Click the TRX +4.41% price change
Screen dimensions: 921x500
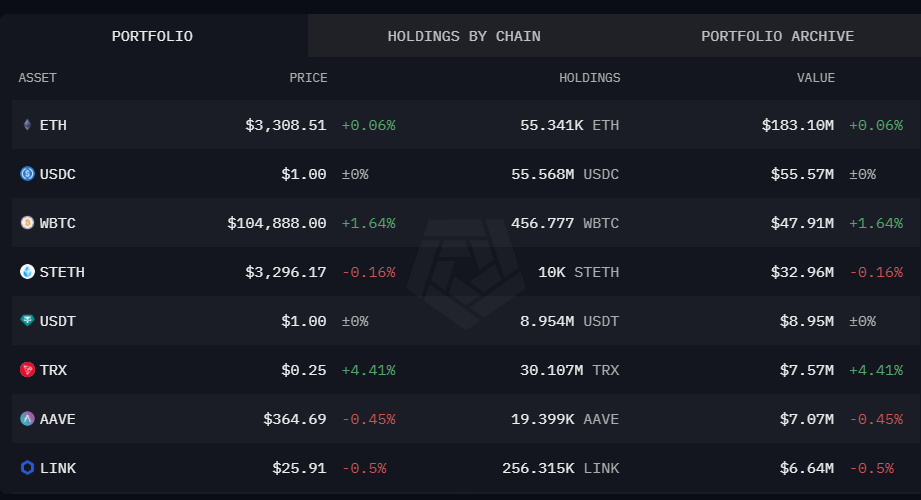368,370
